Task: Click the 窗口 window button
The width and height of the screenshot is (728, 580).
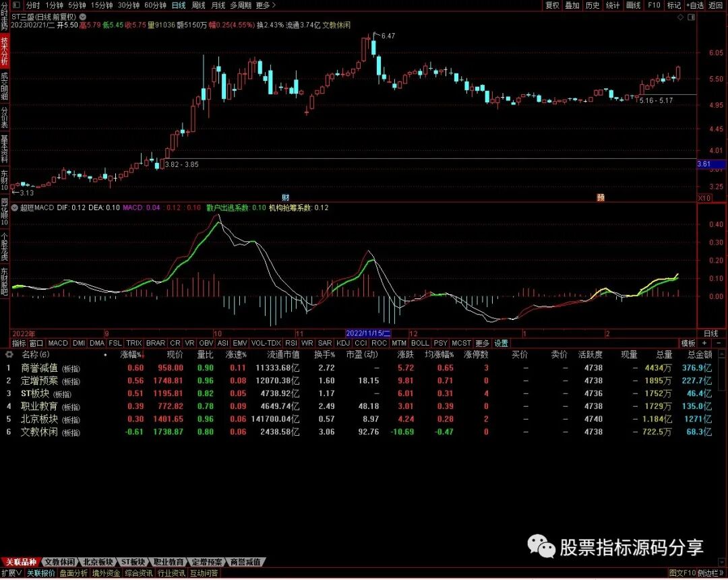Action: [36, 343]
